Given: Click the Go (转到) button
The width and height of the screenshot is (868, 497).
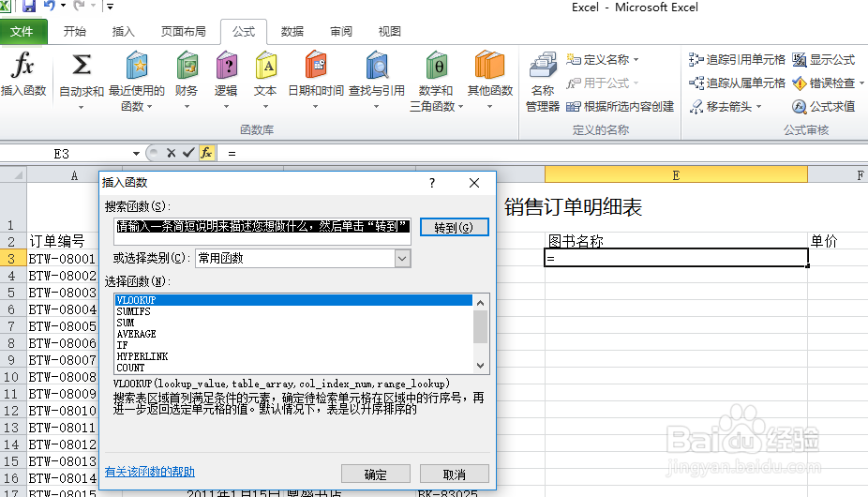Looking at the screenshot, I should click(454, 227).
